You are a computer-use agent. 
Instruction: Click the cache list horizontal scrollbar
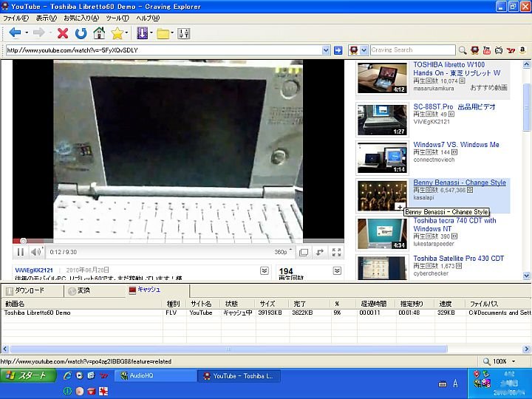(228, 349)
